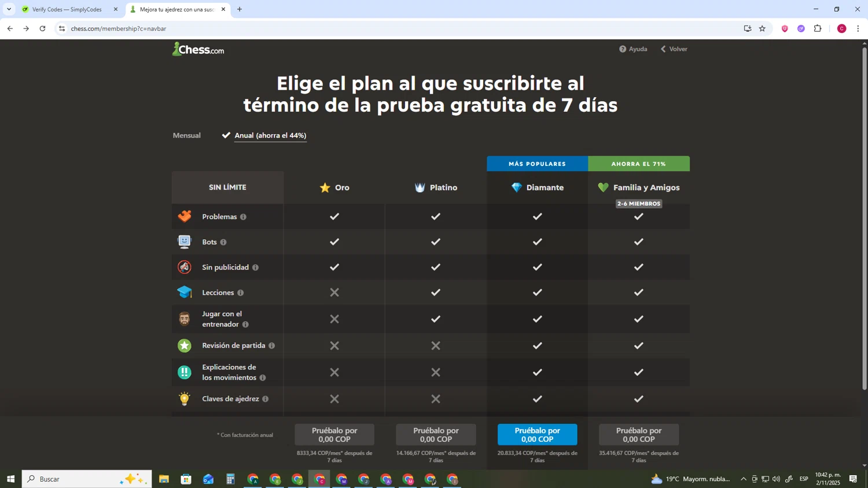Click the Lecciones info icon
This screenshot has width=868, height=488.
point(240,293)
